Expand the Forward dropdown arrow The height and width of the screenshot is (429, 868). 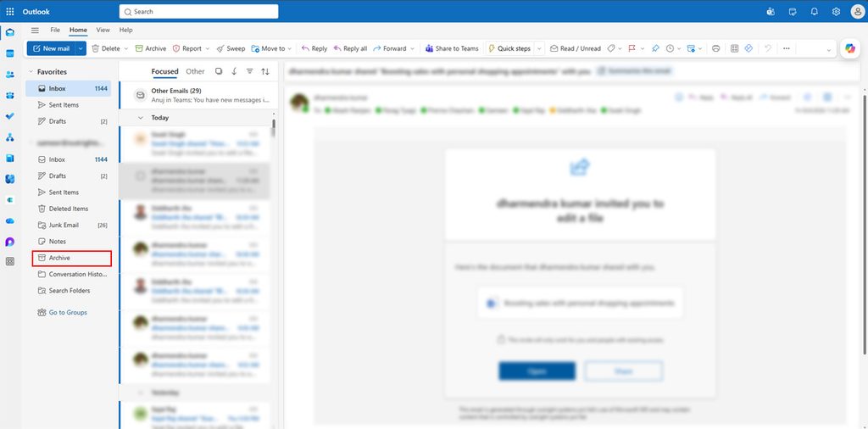pyautogui.click(x=413, y=48)
